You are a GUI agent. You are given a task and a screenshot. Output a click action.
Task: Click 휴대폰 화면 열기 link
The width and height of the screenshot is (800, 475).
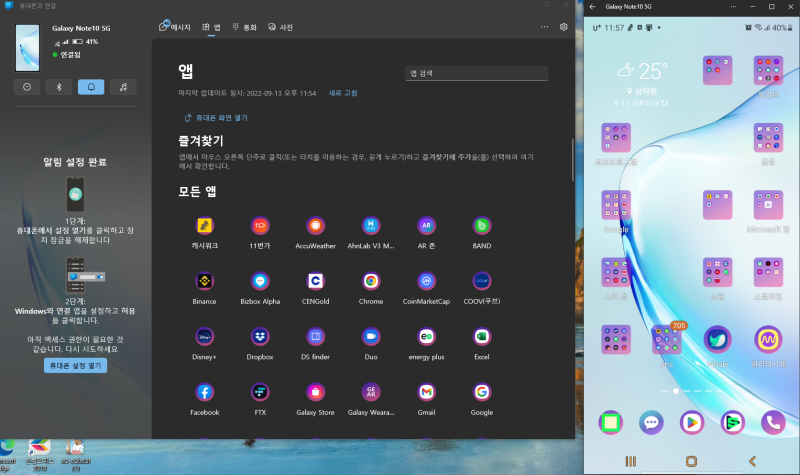point(216,118)
